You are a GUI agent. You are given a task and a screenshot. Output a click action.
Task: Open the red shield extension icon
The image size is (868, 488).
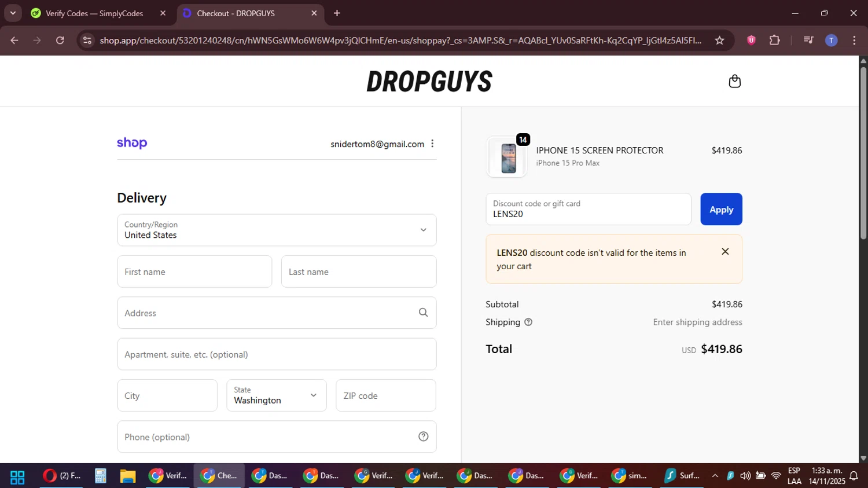tap(751, 40)
